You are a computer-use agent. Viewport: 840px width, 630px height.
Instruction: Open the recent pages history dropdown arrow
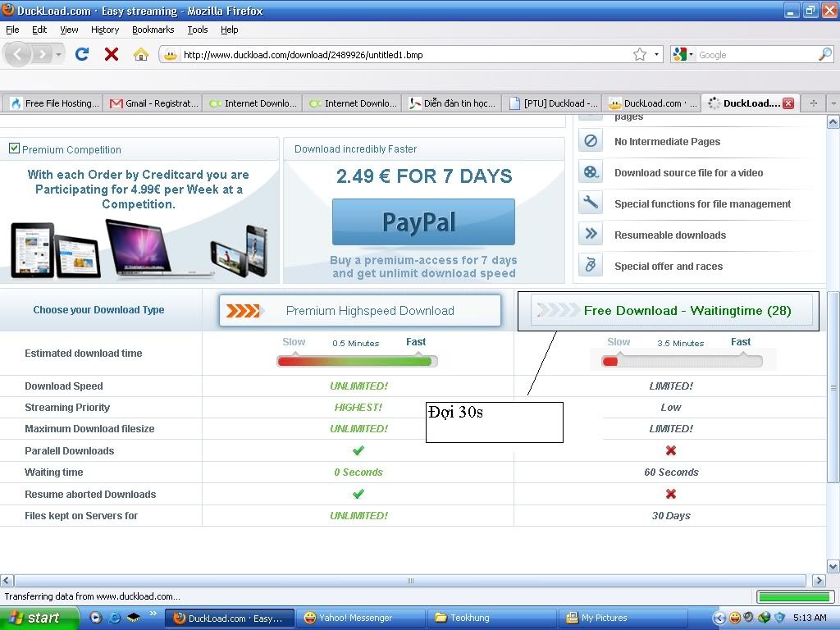pos(58,55)
